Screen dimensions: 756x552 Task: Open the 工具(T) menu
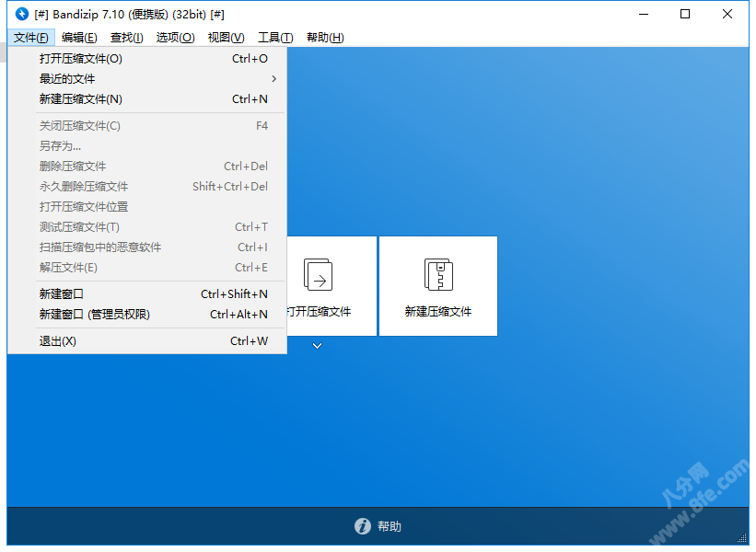[x=275, y=38]
